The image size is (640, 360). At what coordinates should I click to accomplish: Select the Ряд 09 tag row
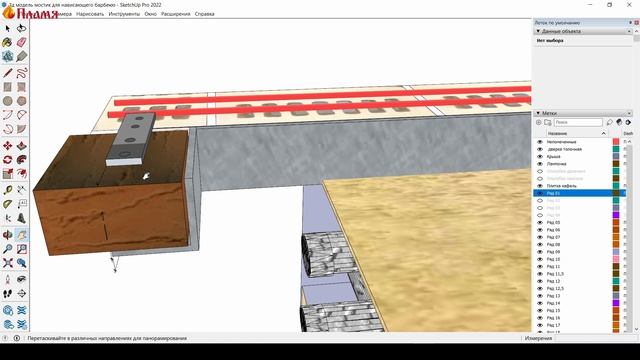pyautogui.click(x=579, y=252)
